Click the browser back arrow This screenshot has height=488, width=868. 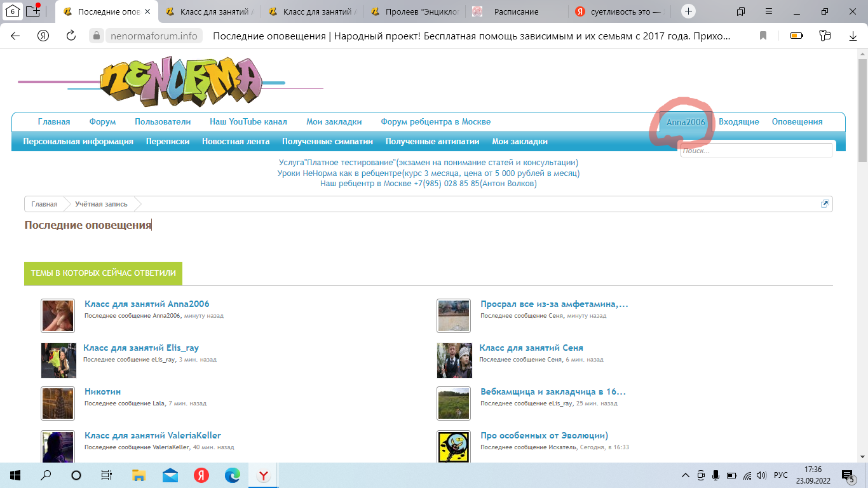(15, 36)
